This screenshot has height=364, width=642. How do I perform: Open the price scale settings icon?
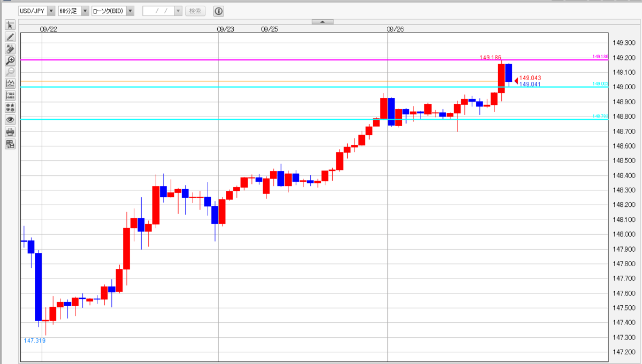[x=10, y=96]
